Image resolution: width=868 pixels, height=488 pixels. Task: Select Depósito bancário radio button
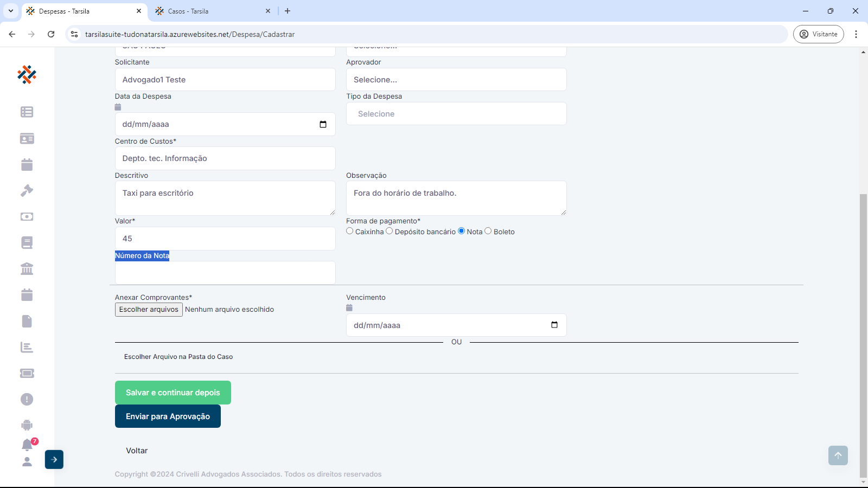coord(390,231)
